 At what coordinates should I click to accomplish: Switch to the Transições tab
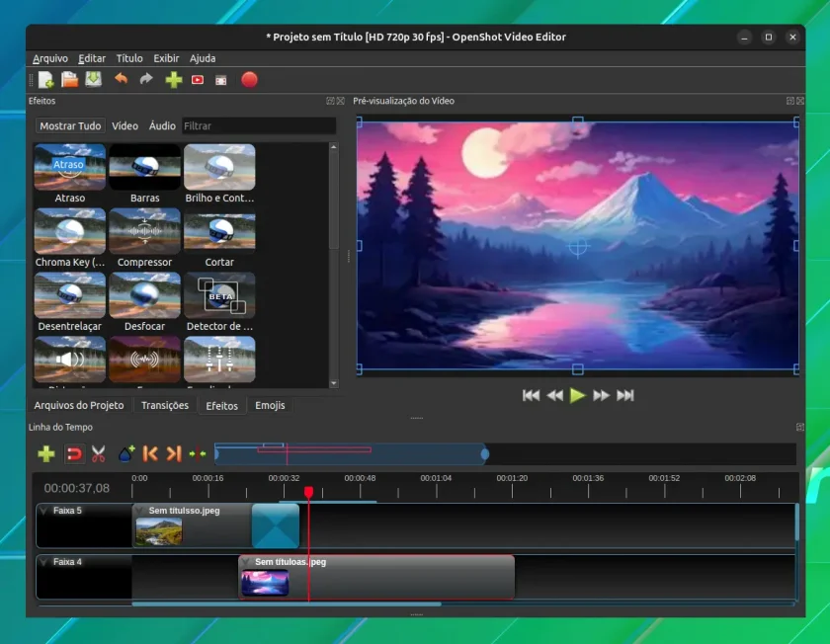click(165, 405)
